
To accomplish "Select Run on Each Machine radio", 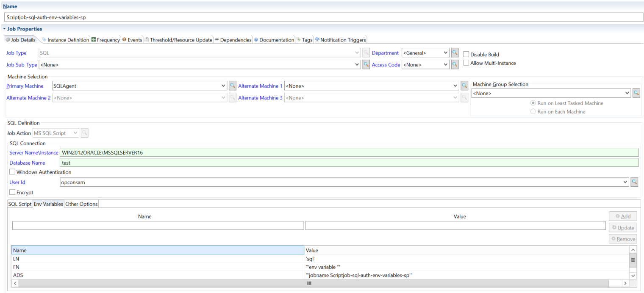I will point(533,111).
